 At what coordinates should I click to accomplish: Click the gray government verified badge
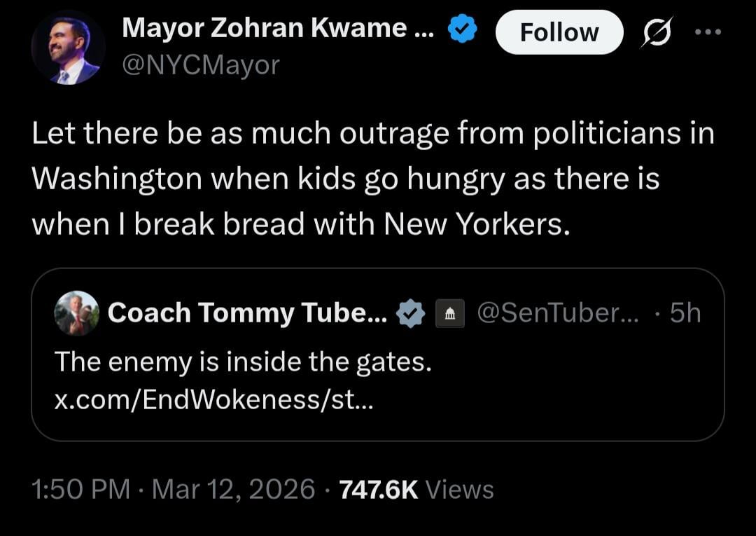411,313
